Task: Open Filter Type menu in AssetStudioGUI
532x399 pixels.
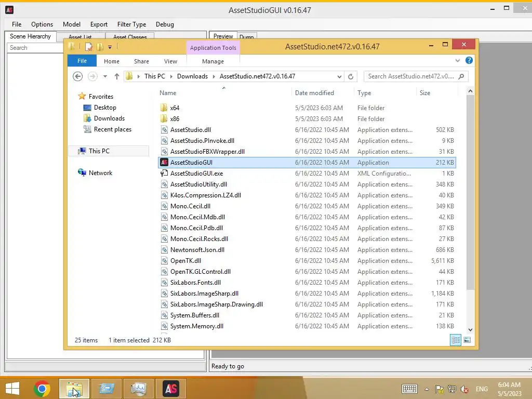Action: (x=131, y=24)
